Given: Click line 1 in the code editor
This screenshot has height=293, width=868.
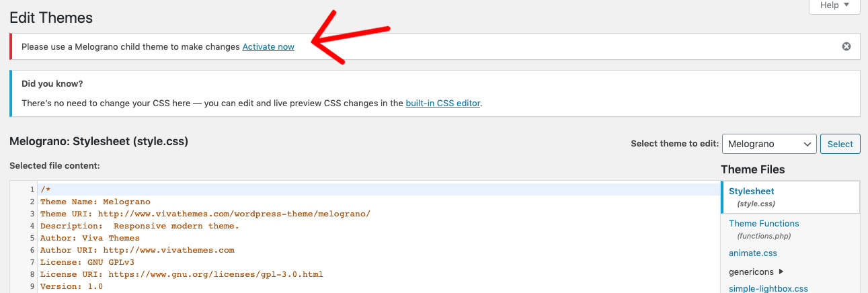Looking at the screenshot, I should tap(378, 190).
